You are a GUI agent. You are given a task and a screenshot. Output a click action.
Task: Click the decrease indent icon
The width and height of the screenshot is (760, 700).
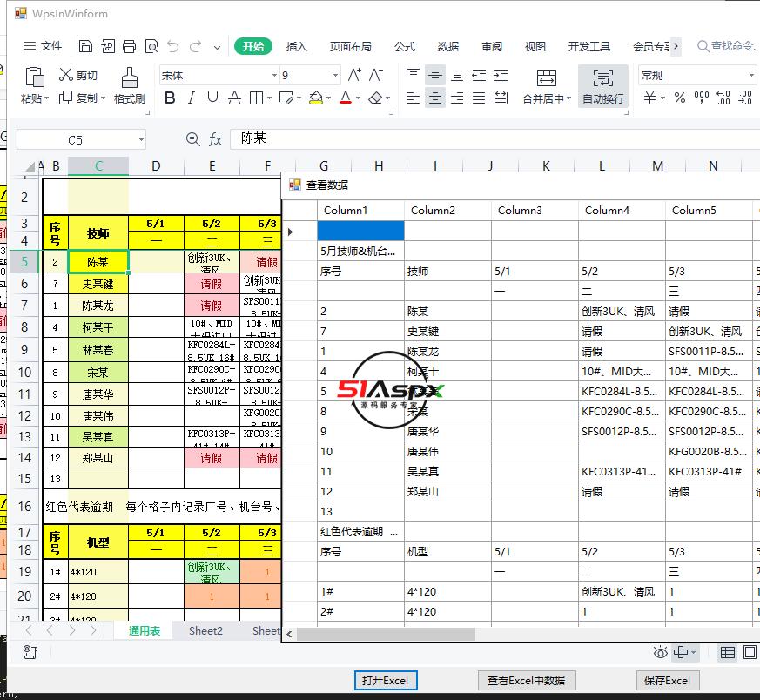pos(479,75)
